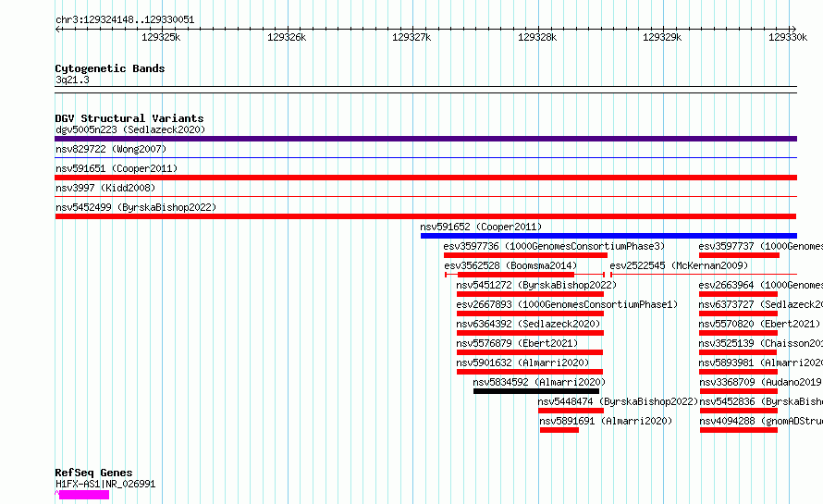823x504 pixels.
Task: Click the nsv5452836 variant label
Action: (x=761, y=401)
